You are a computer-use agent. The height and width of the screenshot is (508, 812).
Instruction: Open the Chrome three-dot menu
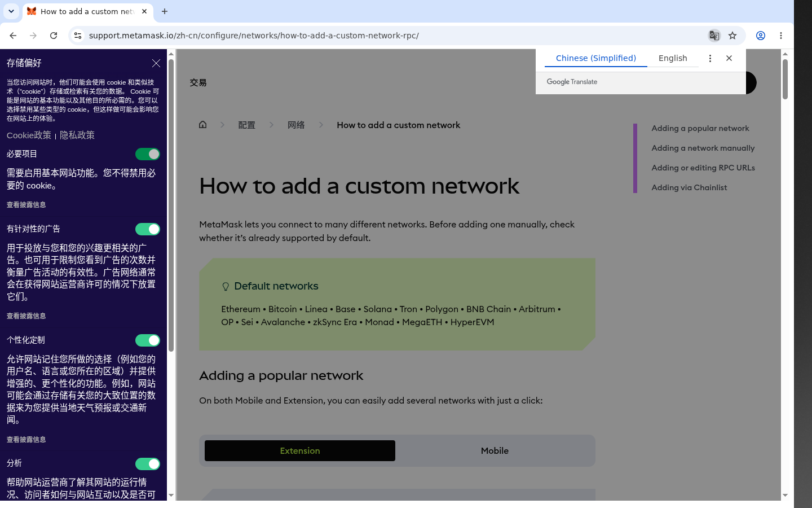(x=781, y=36)
